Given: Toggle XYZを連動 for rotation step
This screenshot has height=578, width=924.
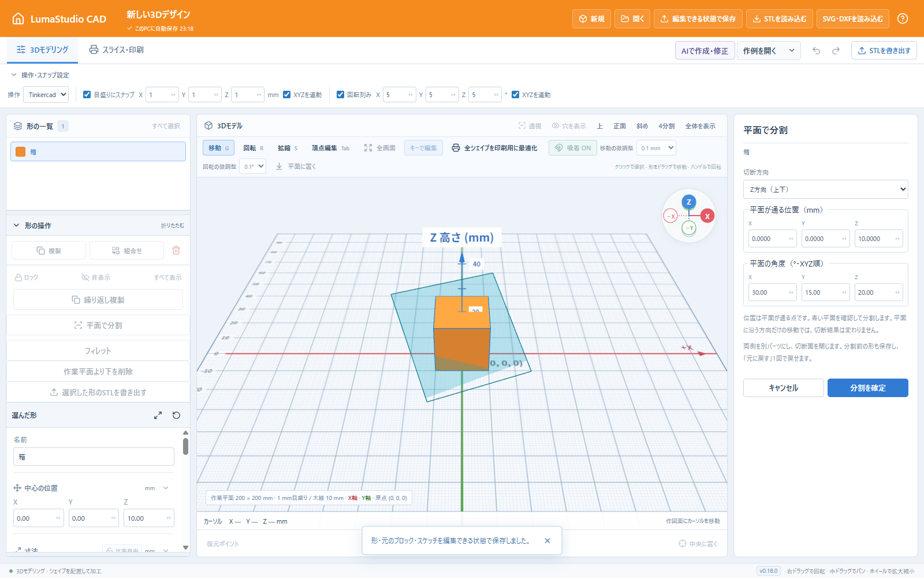Looking at the screenshot, I should 516,94.
